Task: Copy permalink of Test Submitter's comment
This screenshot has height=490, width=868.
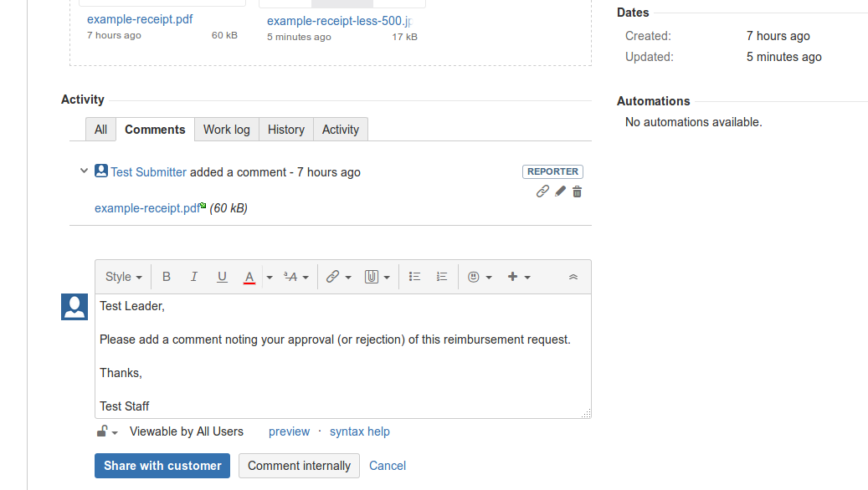Action: pos(542,191)
